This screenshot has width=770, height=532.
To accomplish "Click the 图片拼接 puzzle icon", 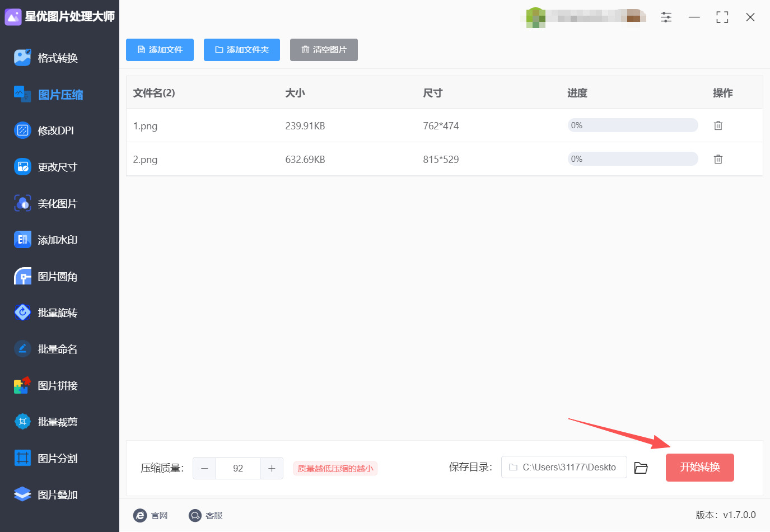I will [22, 385].
